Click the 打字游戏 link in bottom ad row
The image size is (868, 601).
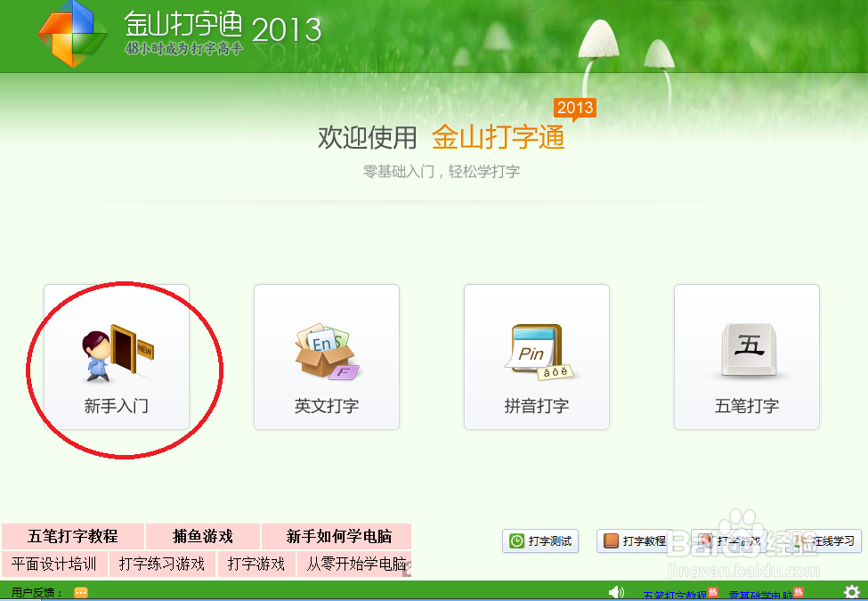[256, 564]
